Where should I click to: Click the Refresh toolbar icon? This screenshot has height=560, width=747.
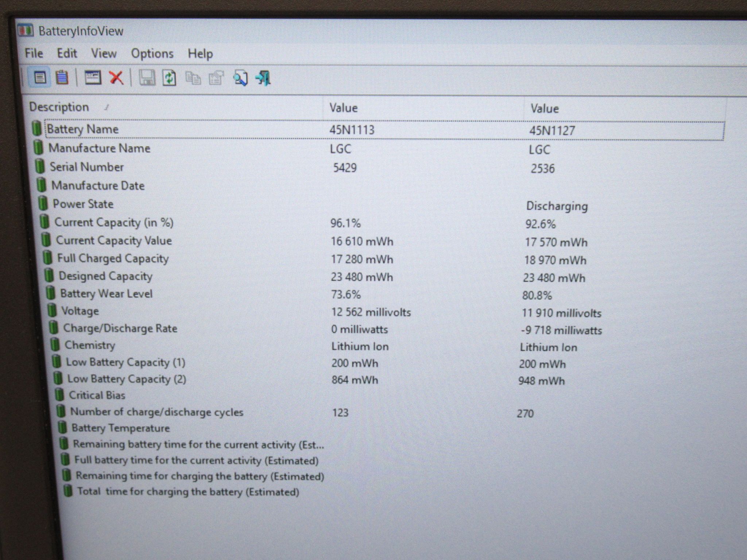[169, 78]
